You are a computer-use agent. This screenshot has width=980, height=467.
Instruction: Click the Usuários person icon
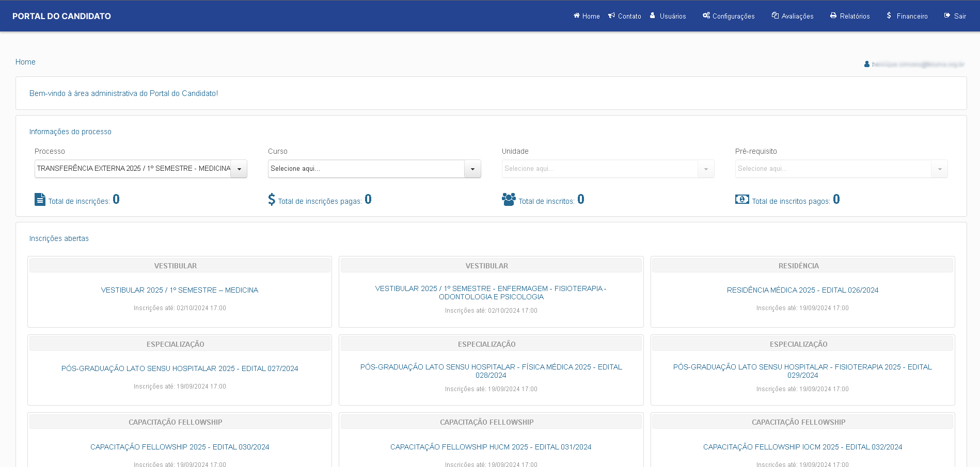point(653,15)
